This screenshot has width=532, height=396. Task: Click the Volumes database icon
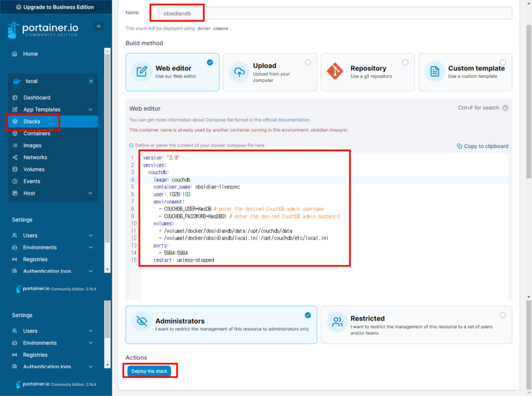(x=15, y=169)
